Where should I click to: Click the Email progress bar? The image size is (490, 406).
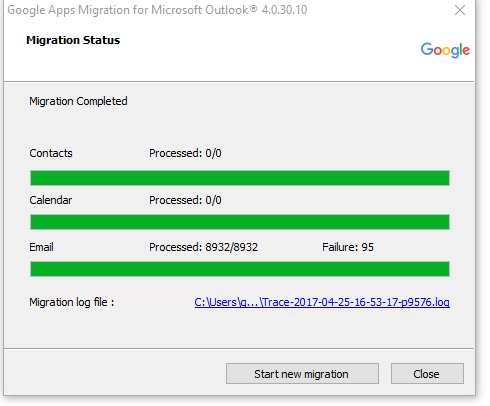click(240, 269)
